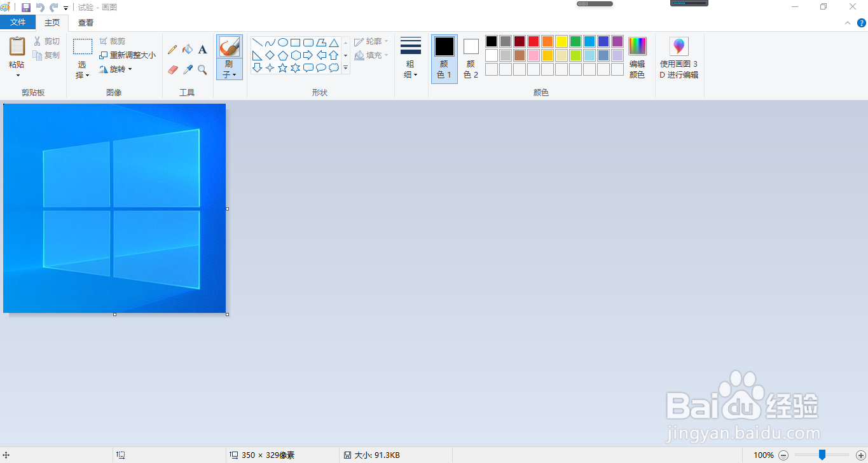
Task: Choose the Right arrow shape
Action: pos(308,55)
